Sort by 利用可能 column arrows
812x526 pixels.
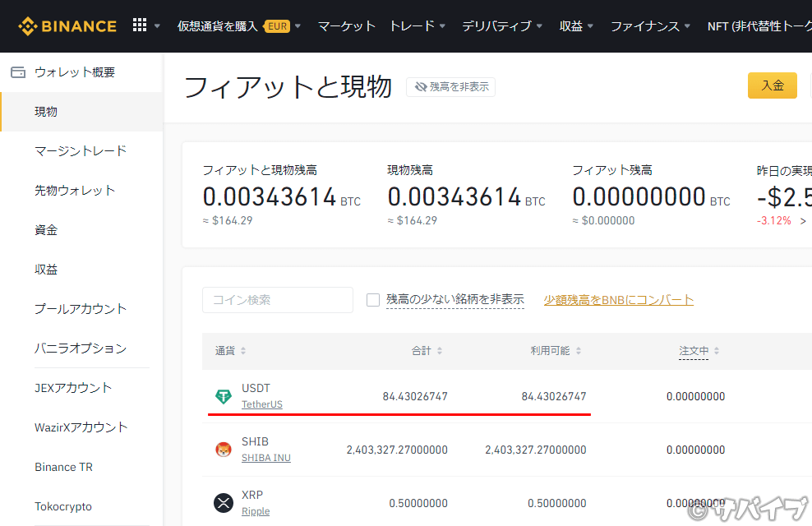click(579, 351)
